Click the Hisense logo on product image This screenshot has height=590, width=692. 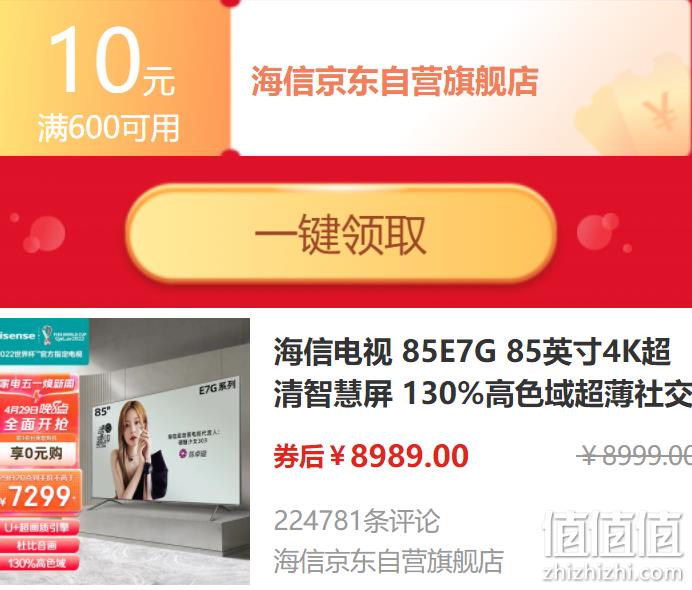18,336
